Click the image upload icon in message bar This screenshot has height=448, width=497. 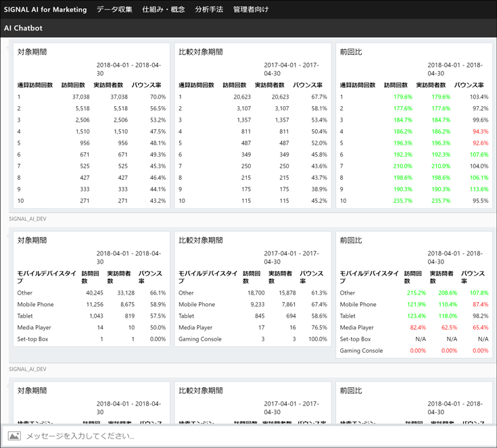[14, 436]
